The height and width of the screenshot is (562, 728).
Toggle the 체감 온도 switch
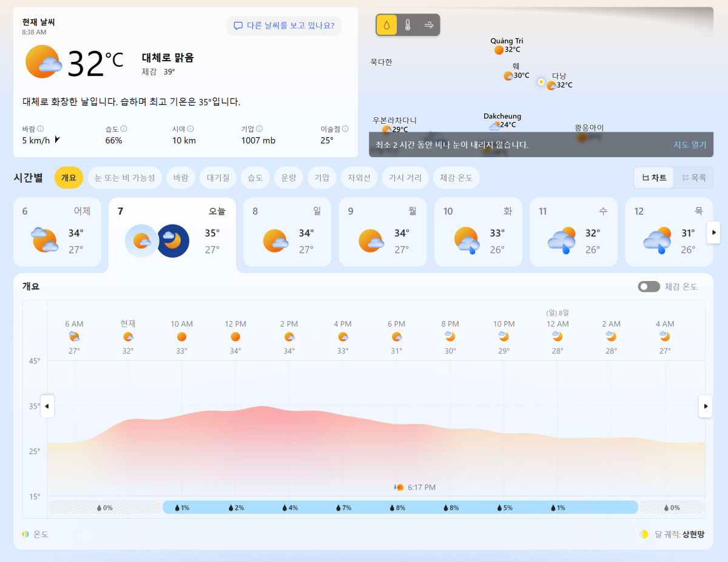[x=649, y=286]
